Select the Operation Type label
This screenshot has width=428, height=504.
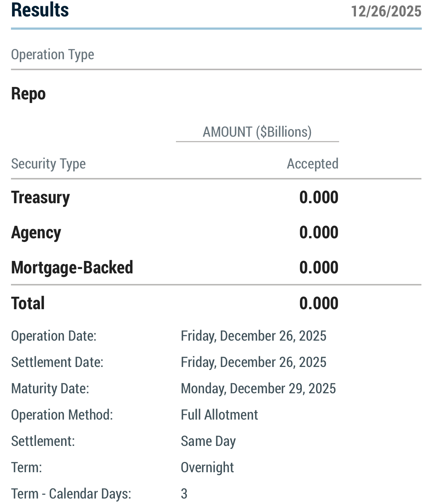(x=53, y=54)
